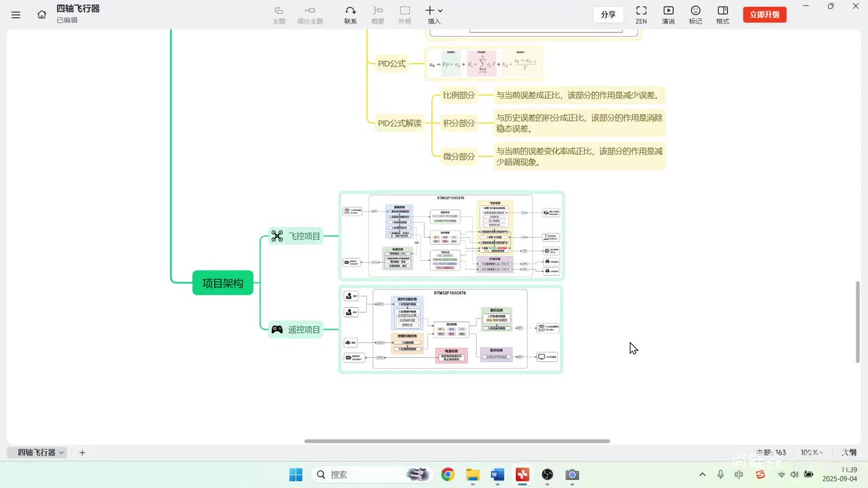Viewport: 868px width, 488px height.
Task: Click the taskbar 搜索 search box
Action: click(x=372, y=474)
